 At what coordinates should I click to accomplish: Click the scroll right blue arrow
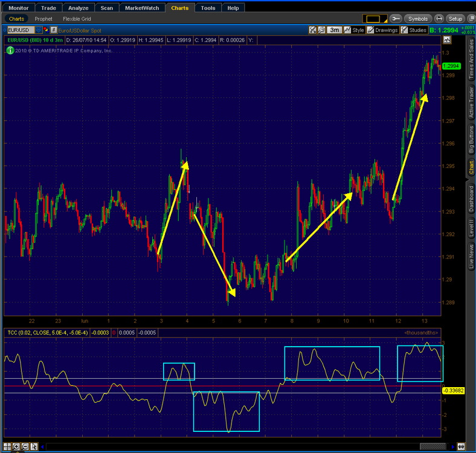(x=452, y=446)
